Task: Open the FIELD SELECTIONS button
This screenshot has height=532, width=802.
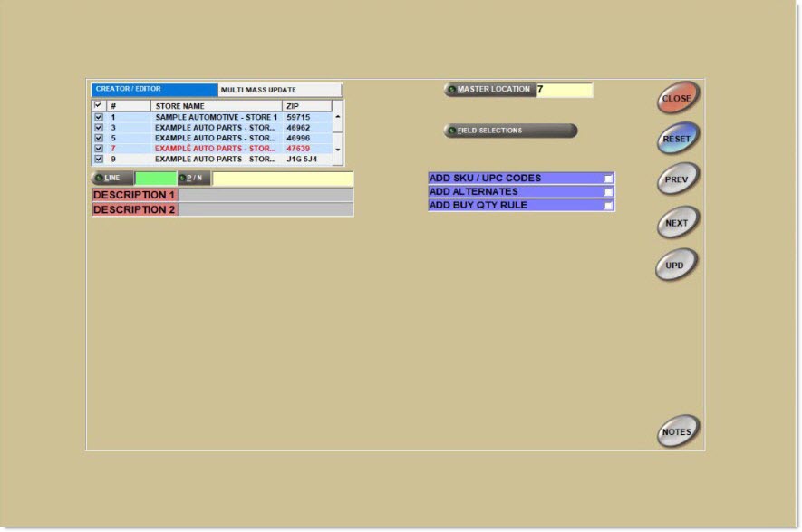Action: pos(510,131)
